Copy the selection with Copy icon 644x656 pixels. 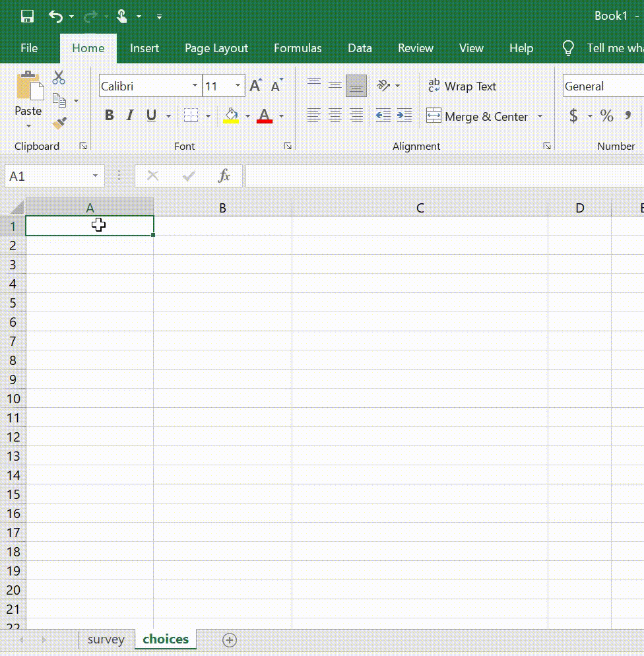coord(59,100)
